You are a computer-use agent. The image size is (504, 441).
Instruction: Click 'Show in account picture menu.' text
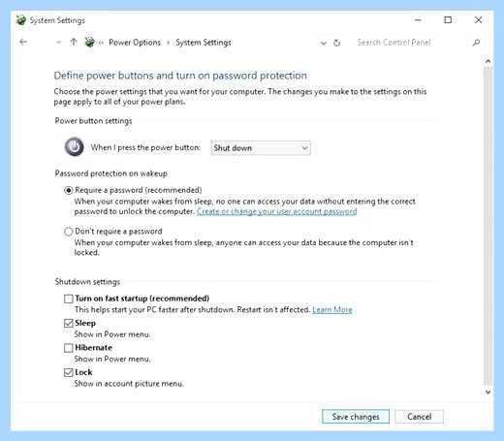tap(129, 384)
